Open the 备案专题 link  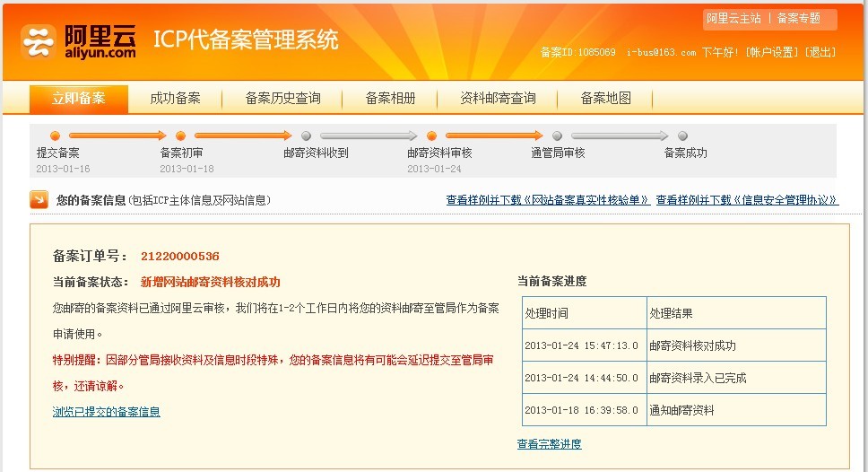pos(798,18)
